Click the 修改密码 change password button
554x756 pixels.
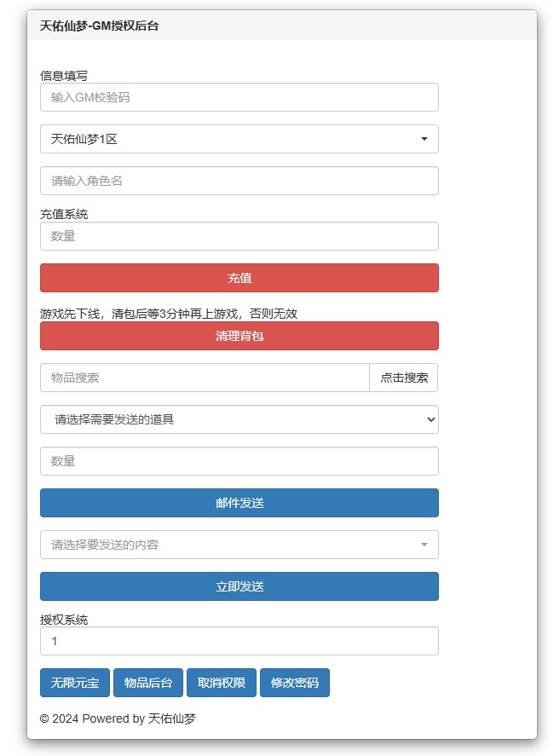point(294,683)
